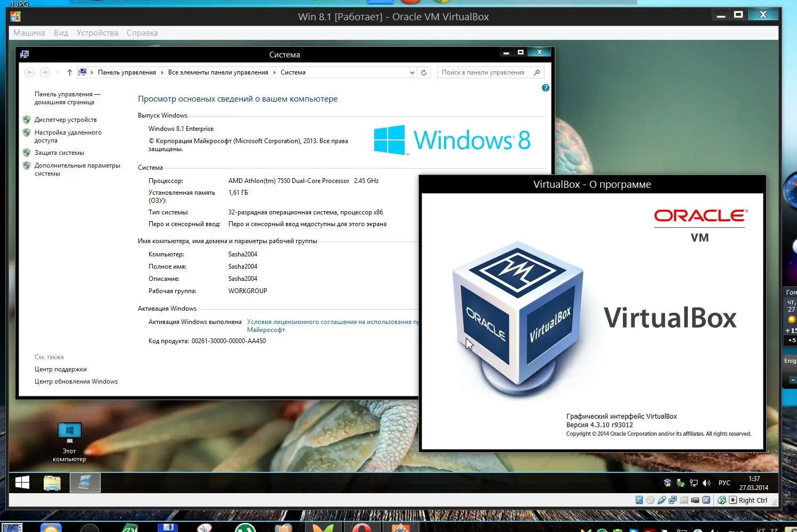This screenshot has height=532, width=797.
Task: Click the Windows 8.1 Enterprise edition text
Action: pyautogui.click(x=181, y=129)
